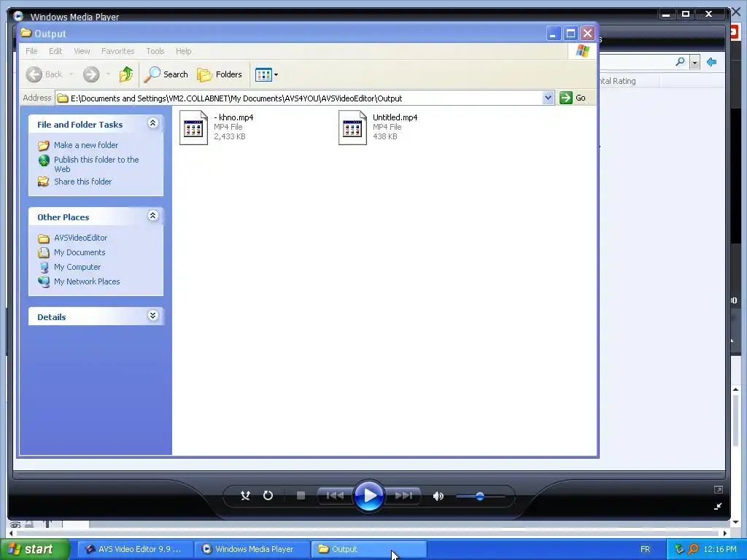Toggle shuffle in Windows Media Player

245,496
